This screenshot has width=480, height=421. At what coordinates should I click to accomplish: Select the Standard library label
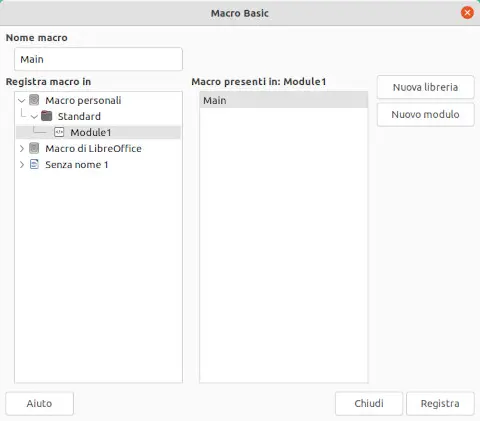pos(79,116)
